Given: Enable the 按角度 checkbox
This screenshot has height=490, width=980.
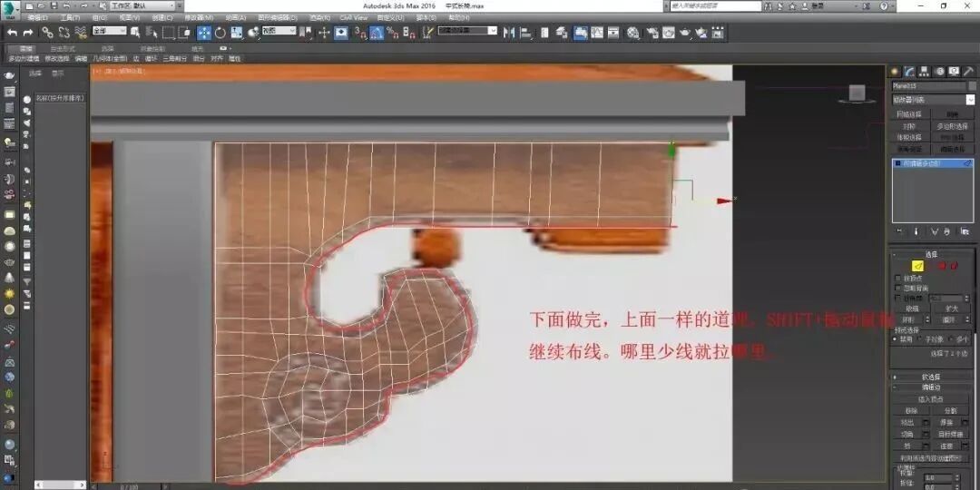Looking at the screenshot, I should click(x=898, y=299).
